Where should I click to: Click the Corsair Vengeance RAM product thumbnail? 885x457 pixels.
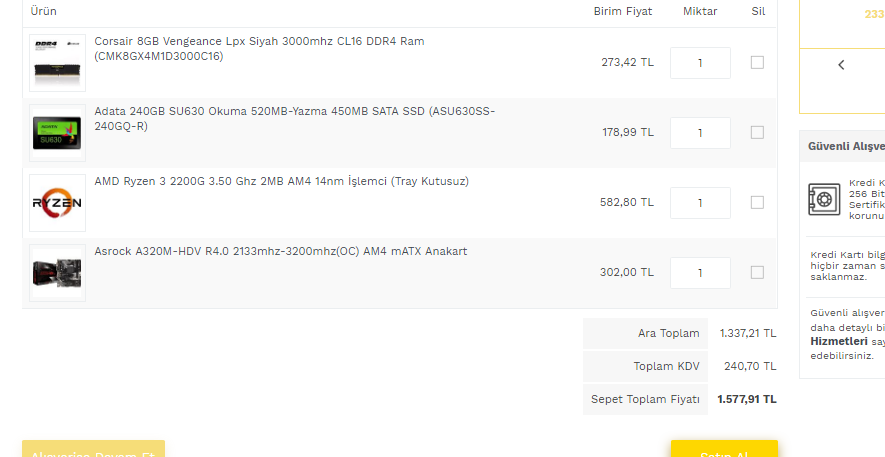(x=57, y=63)
